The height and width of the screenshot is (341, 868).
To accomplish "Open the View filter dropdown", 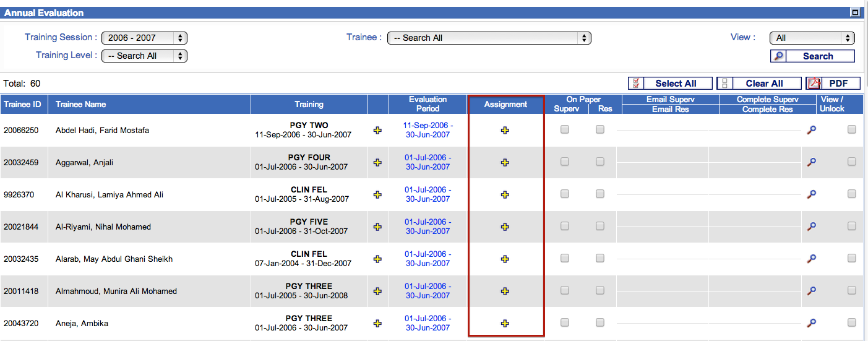I will pyautogui.click(x=812, y=38).
